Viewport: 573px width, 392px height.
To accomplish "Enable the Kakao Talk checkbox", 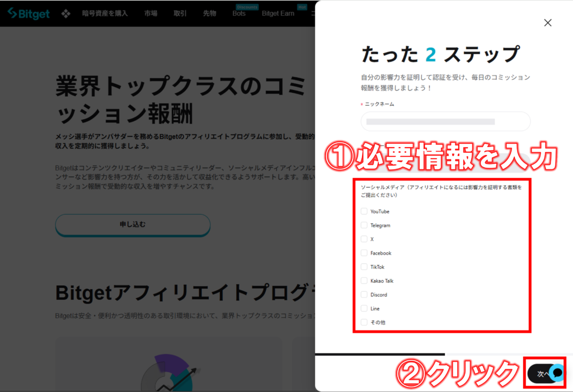I will pyautogui.click(x=364, y=281).
